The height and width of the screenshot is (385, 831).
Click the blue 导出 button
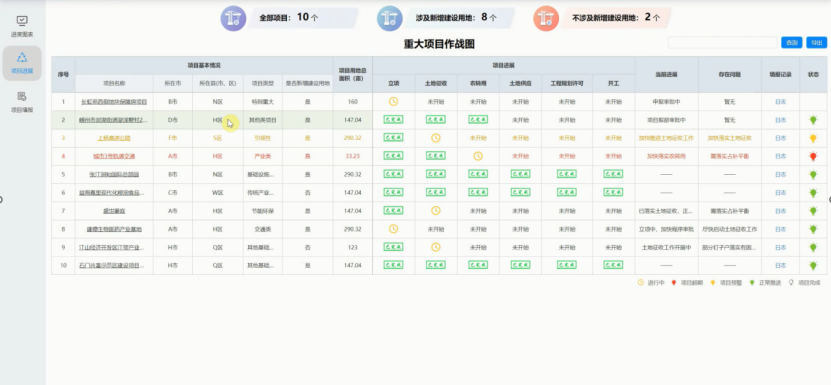817,42
